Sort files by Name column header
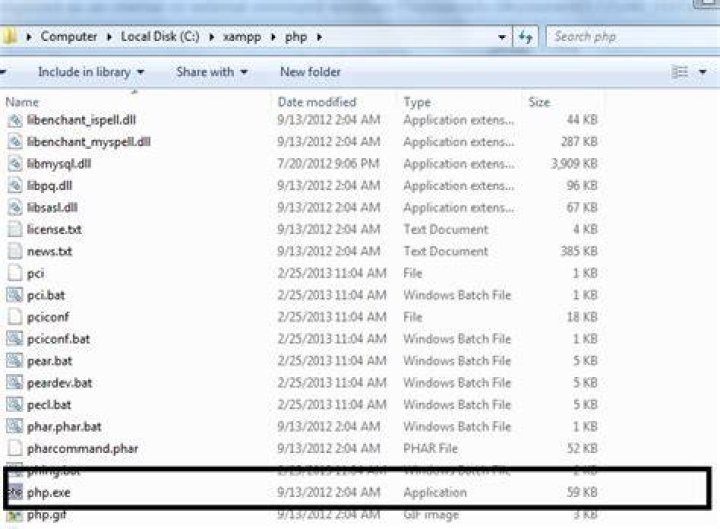 coord(22,102)
